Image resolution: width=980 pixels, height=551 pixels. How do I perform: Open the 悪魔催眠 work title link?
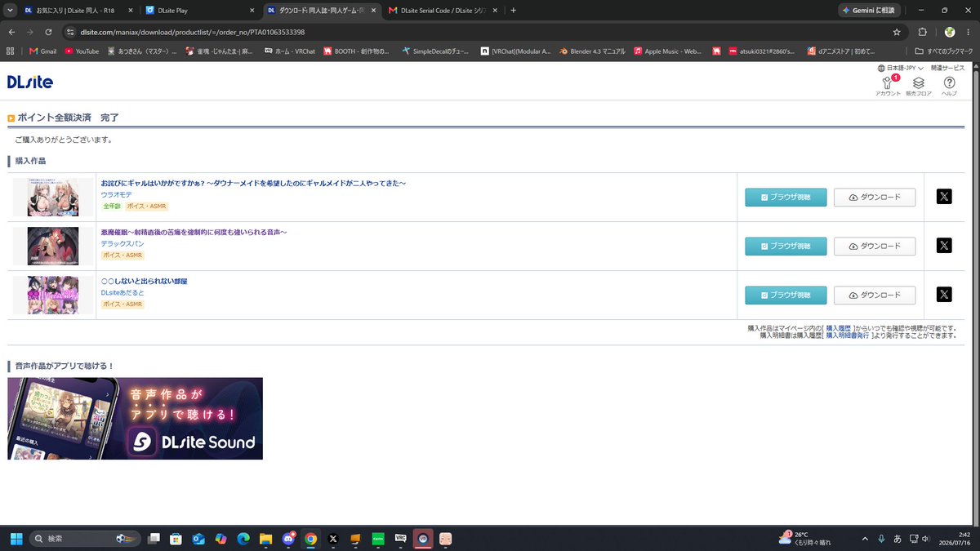point(194,232)
